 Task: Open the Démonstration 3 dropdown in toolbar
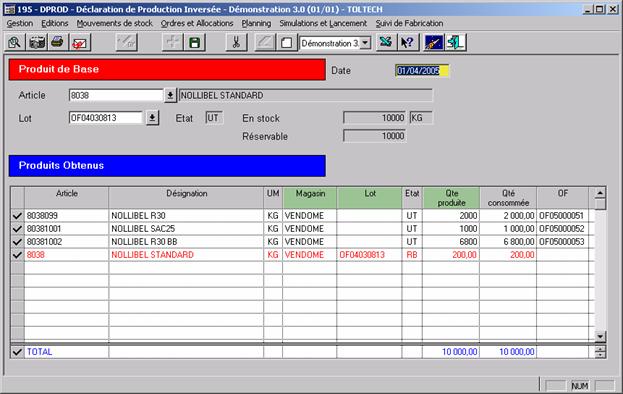366,43
